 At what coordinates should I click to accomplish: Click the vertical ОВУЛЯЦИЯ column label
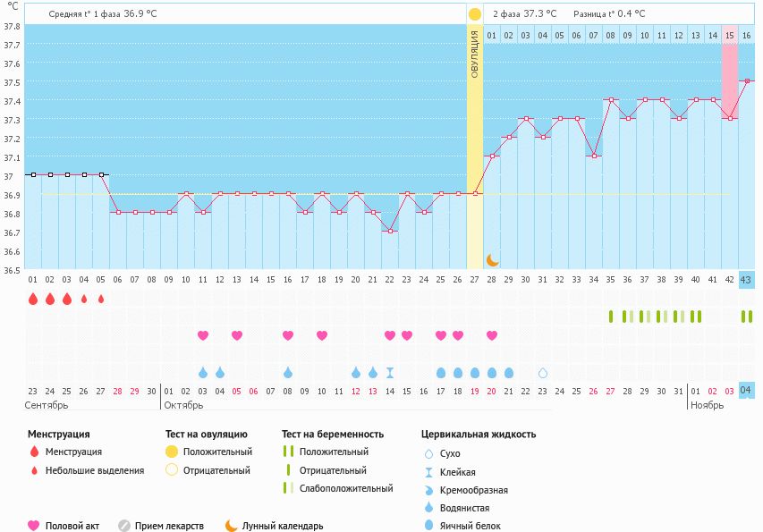474,54
